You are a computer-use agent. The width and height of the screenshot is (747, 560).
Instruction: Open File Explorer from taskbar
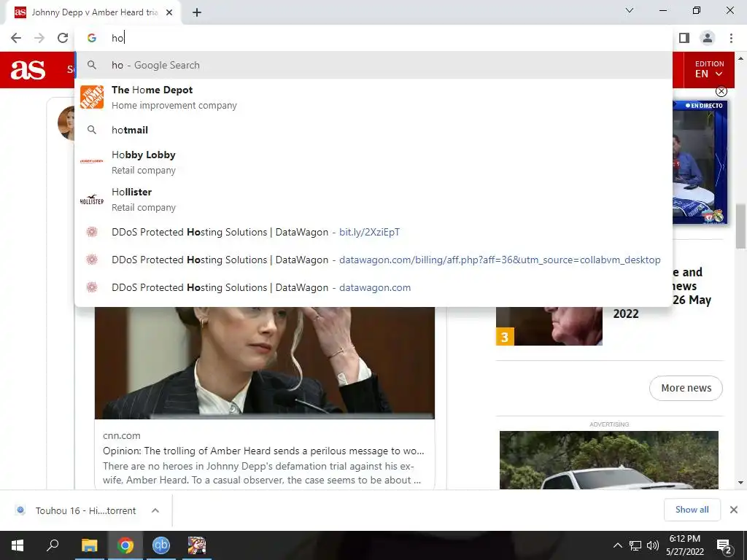89,545
